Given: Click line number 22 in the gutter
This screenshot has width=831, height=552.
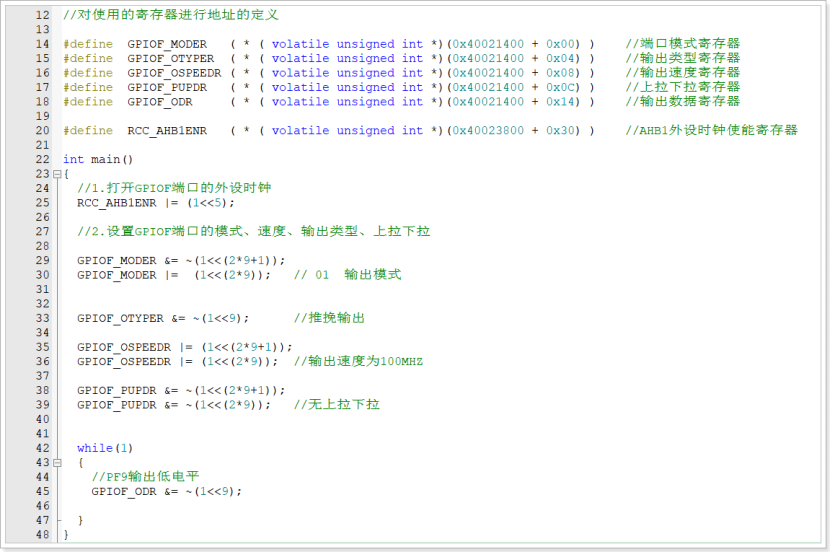Looking at the screenshot, I should [42, 159].
